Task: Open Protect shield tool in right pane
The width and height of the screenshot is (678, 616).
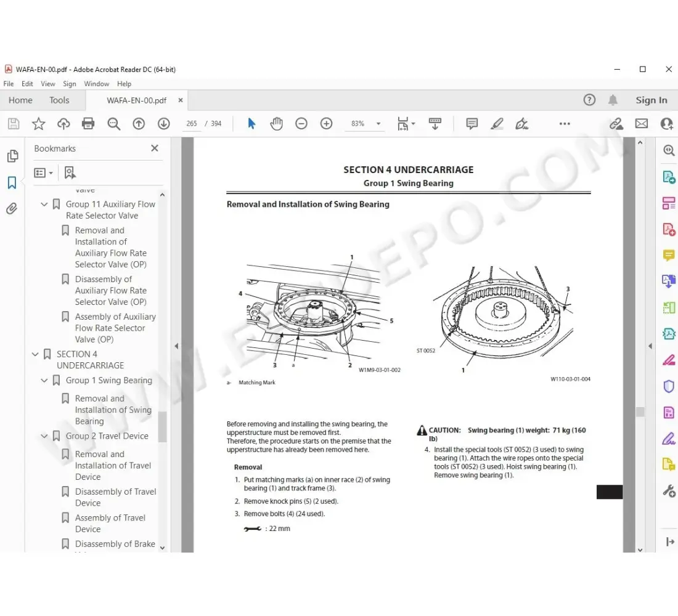Action: (x=669, y=386)
